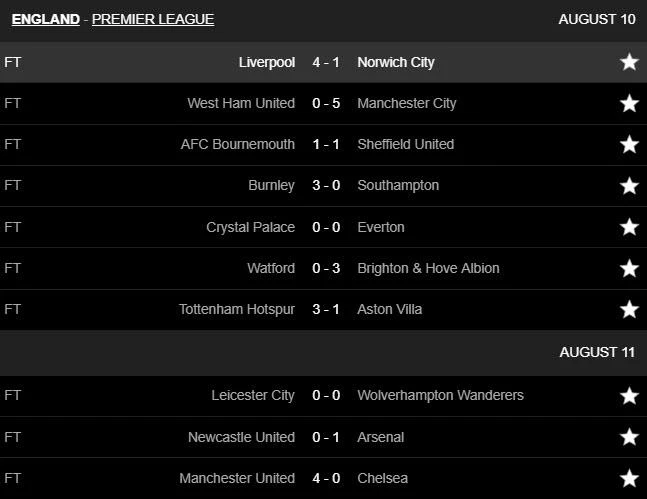Favorite the Watford vs Brighton match
Viewport: 647px width, 499px height.
[629, 268]
